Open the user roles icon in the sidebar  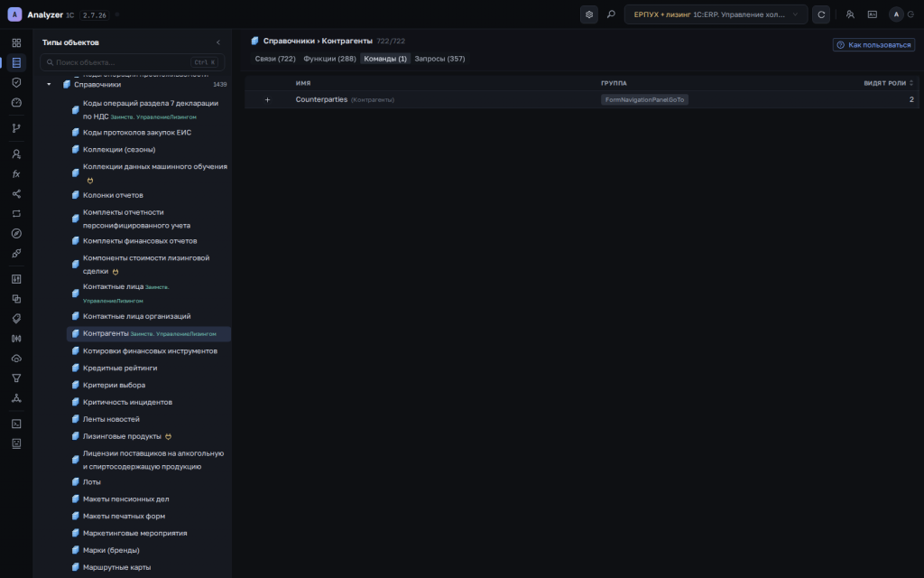click(16, 154)
